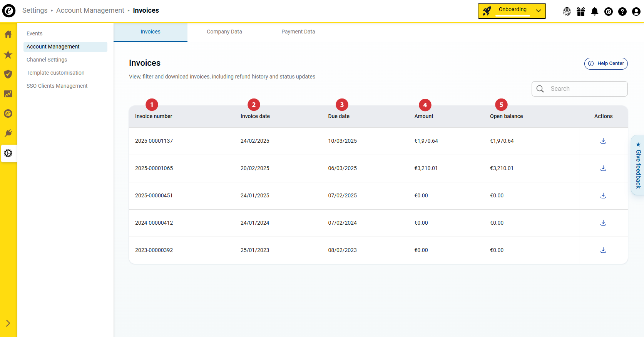Expand the left sidebar with the chevron
Screen dimensions: 644x337
click(x=8, y=323)
